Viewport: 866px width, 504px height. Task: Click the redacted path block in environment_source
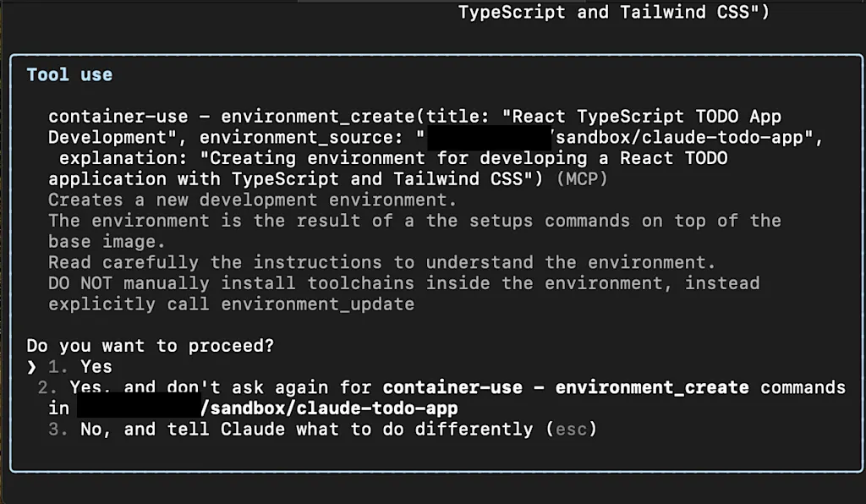pos(490,138)
